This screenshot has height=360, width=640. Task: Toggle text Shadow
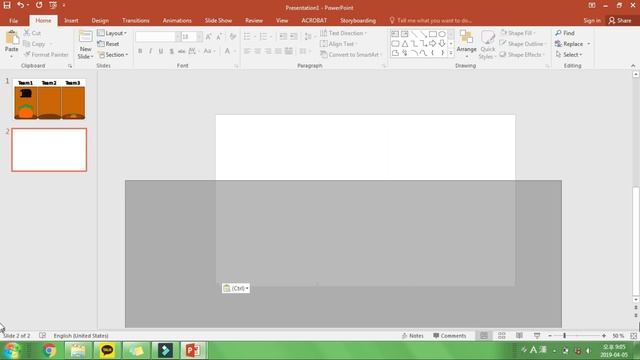pyautogui.click(x=171, y=51)
